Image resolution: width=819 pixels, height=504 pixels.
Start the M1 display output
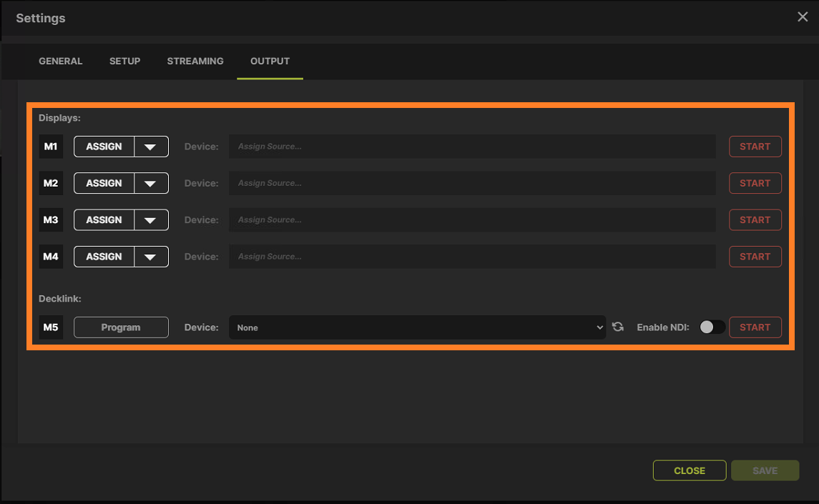tap(755, 146)
